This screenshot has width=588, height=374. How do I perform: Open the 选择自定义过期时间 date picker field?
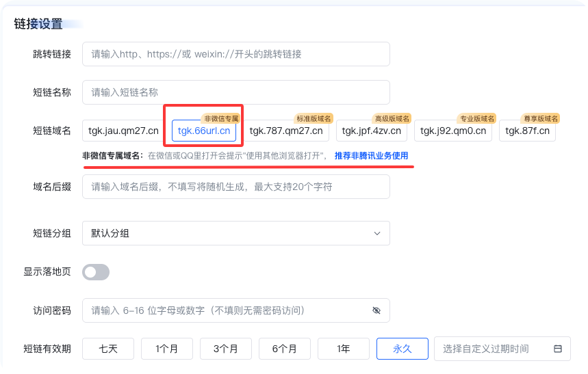click(x=502, y=349)
